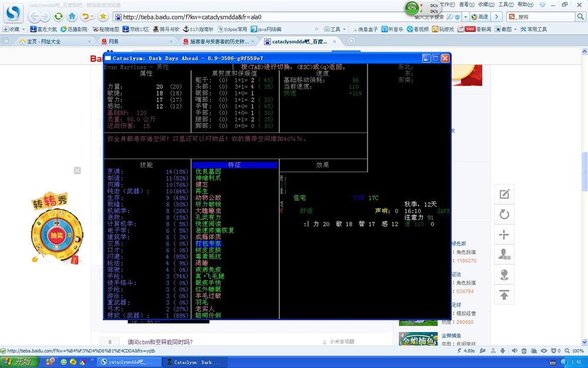Viewport: 588px width, 368px height.
Task: Click the sidebar refresh circular arrow icon
Action: [504, 214]
